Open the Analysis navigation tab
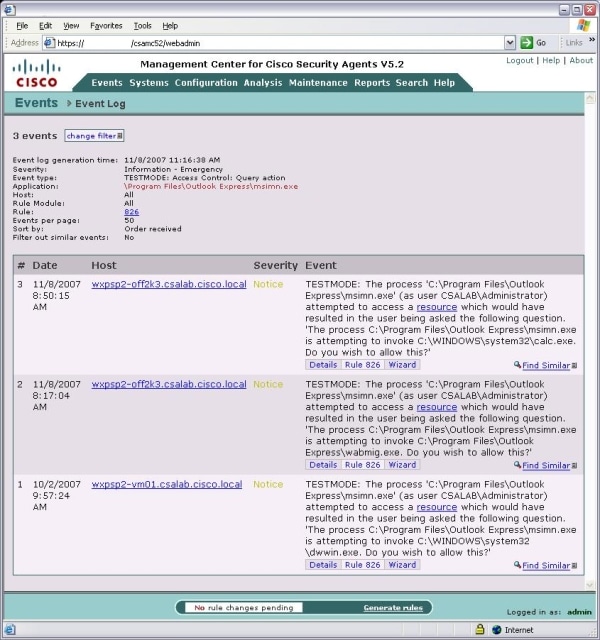The height and width of the screenshot is (640, 600). click(x=263, y=82)
